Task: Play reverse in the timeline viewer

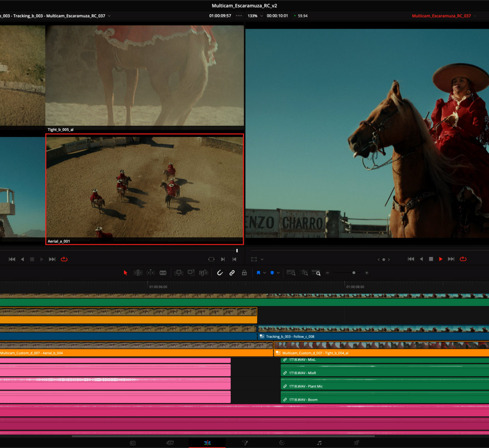Action: pyautogui.click(x=421, y=259)
